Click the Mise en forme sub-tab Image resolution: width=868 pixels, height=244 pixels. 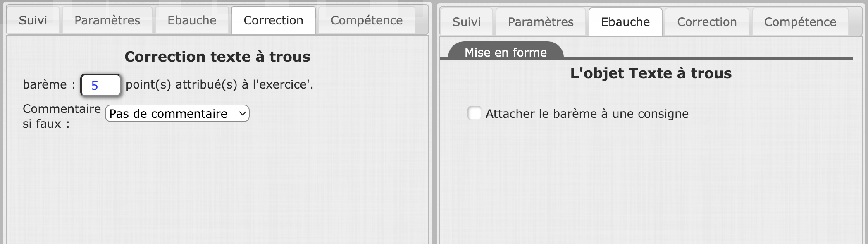[x=506, y=52]
